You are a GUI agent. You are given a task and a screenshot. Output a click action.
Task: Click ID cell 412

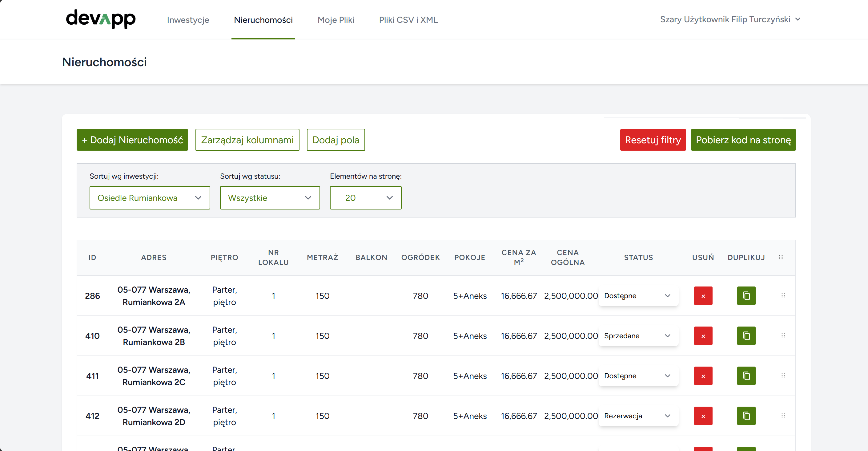[x=92, y=416]
